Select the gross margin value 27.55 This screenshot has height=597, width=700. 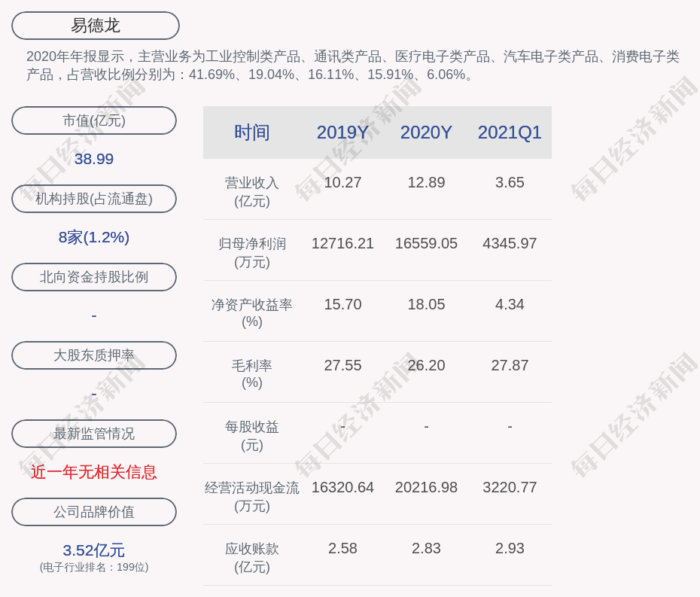pyautogui.click(x=342, y=365)
